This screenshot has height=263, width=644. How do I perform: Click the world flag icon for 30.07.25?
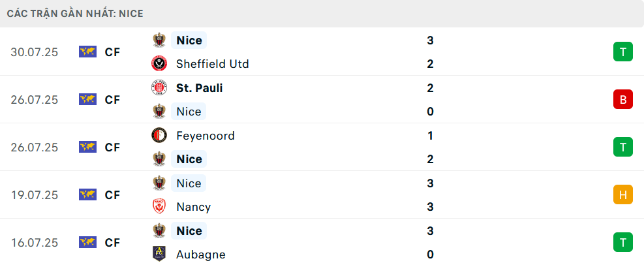pyautogui.click(x=87, y=52)
